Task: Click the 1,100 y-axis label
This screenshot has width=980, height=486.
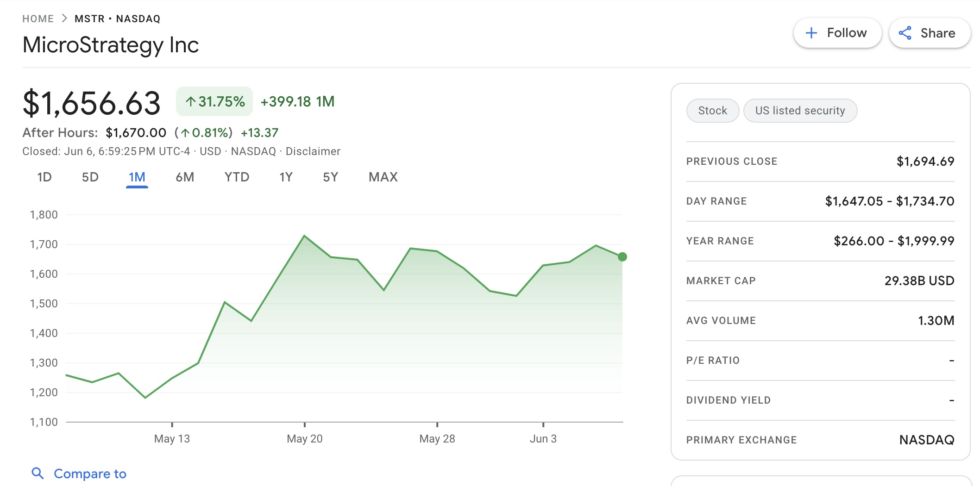Action: point(44,422)
